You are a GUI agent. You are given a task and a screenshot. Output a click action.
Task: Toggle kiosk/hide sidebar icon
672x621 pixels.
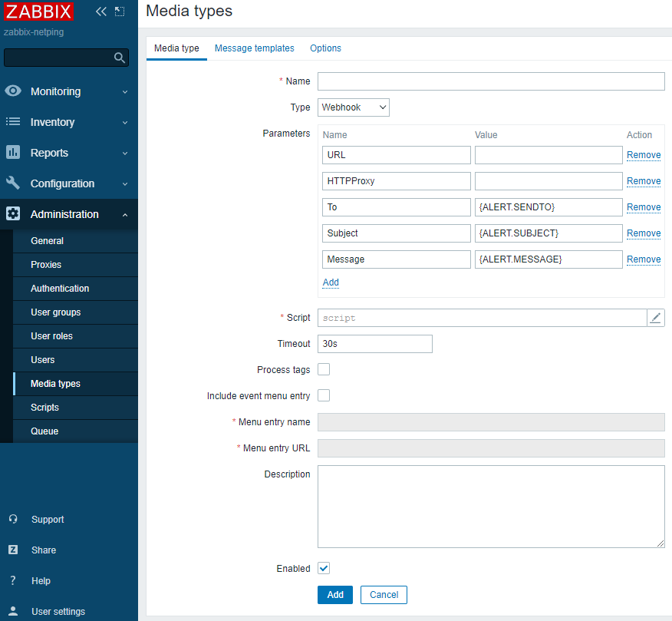click(119, 12)
